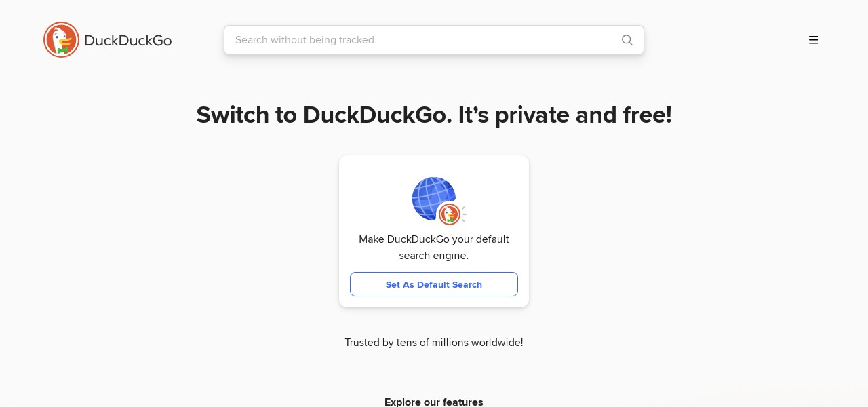Click the "search engine." text in the card

434,256
